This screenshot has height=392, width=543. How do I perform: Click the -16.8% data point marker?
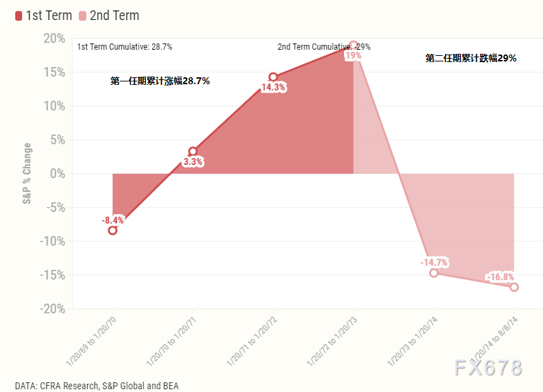pos(514,287)
